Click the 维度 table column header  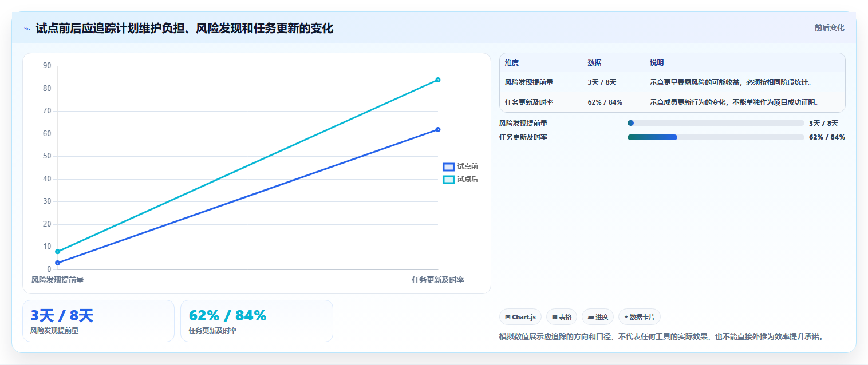coord(512,62)
